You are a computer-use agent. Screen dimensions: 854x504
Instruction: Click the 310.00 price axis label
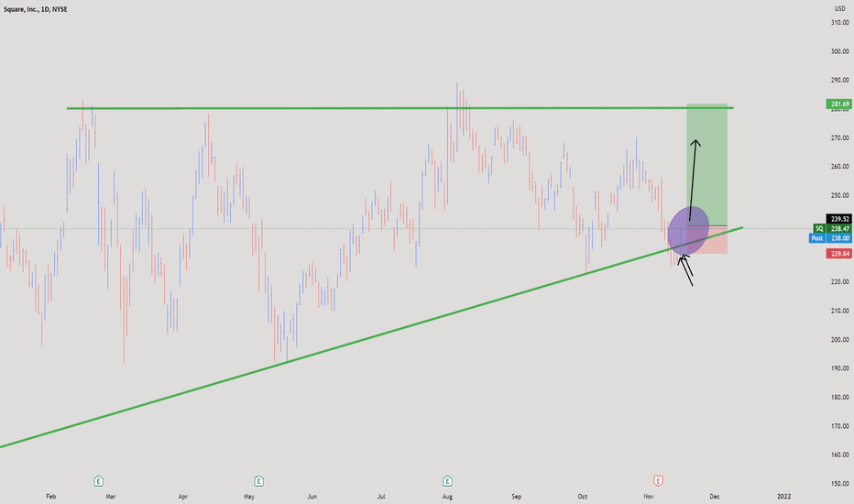pos(840,22)
